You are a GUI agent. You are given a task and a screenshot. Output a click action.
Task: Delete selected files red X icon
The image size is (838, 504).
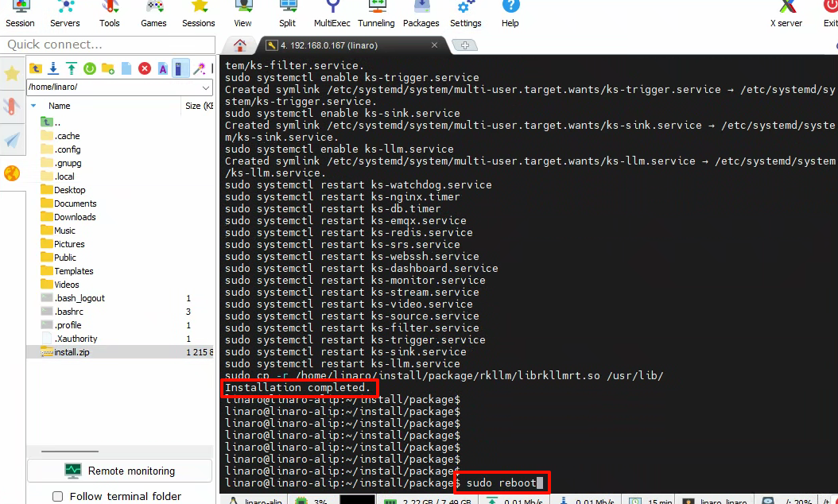[x=144, y=68]
